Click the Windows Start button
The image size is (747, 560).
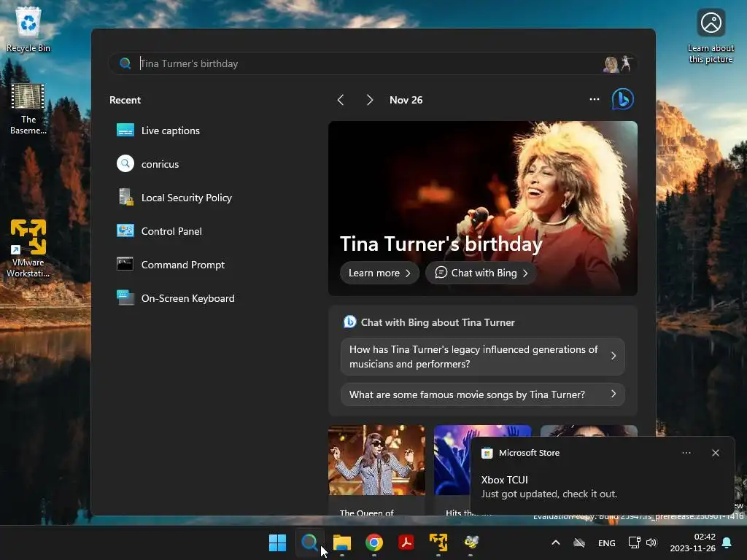click(x=277, y=542)
